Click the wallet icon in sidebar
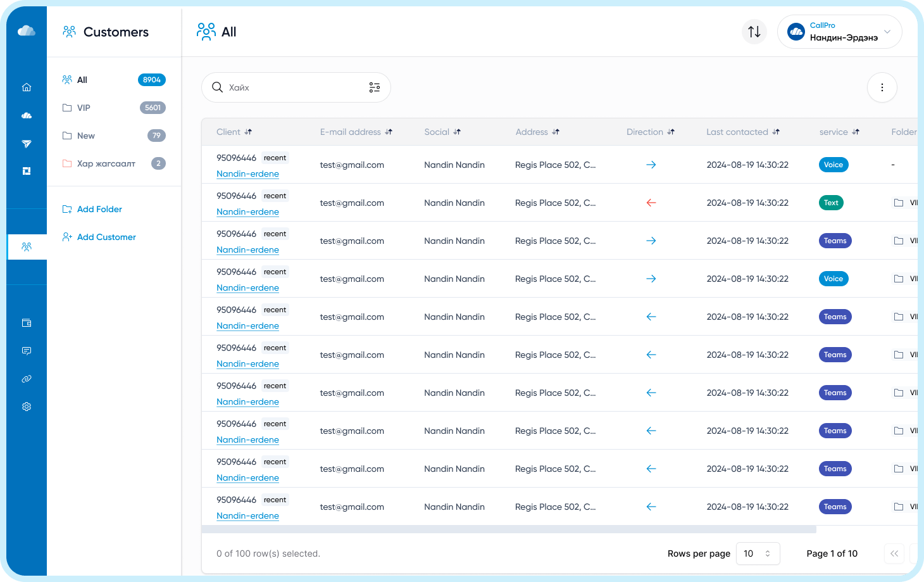Viewport: 924px width, 582px height. (x=27, y=323)
